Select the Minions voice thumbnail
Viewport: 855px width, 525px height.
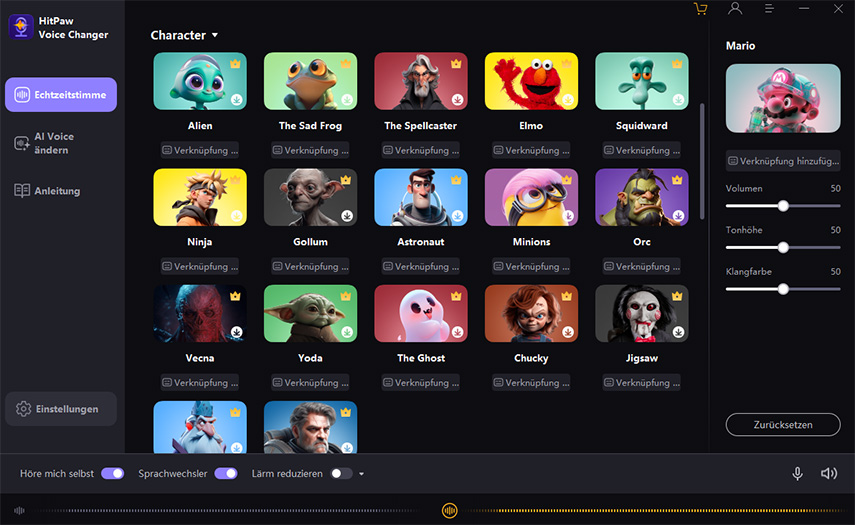tap(531, 197)
